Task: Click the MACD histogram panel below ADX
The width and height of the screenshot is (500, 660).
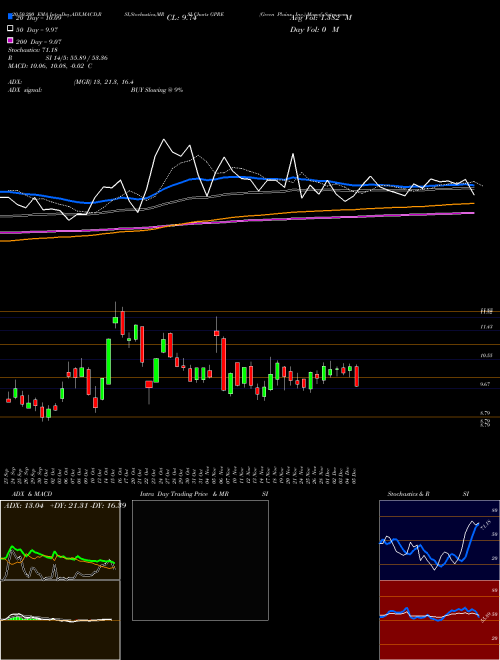Action: pos(60,620)
